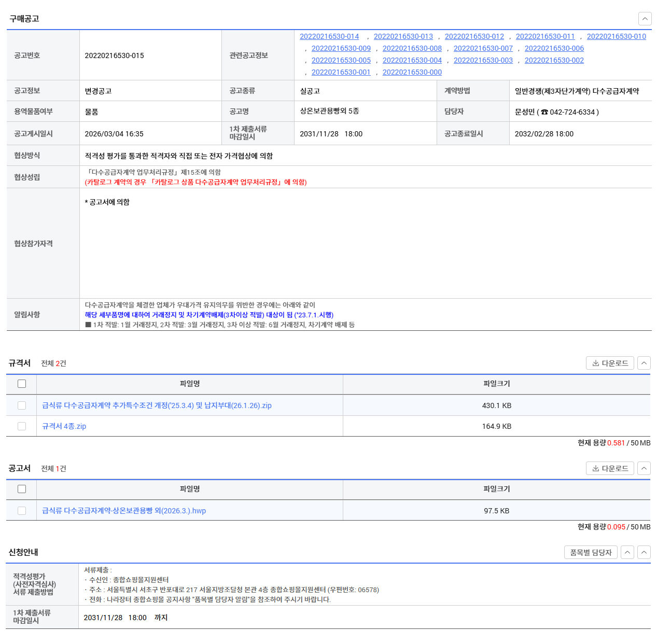Open related notice 20220216530-000
Image resolution: width=657 pixels, height=644 pixels.
412,72
